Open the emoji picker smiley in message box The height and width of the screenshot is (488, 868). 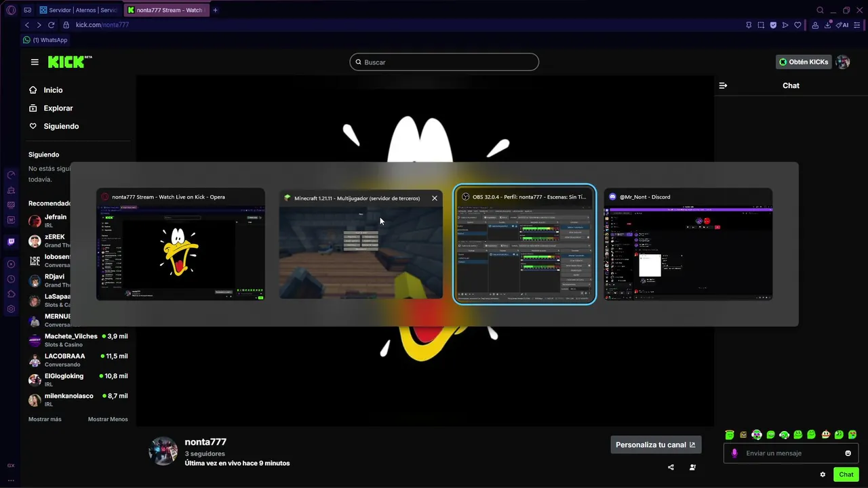click(x=848, y=453)
